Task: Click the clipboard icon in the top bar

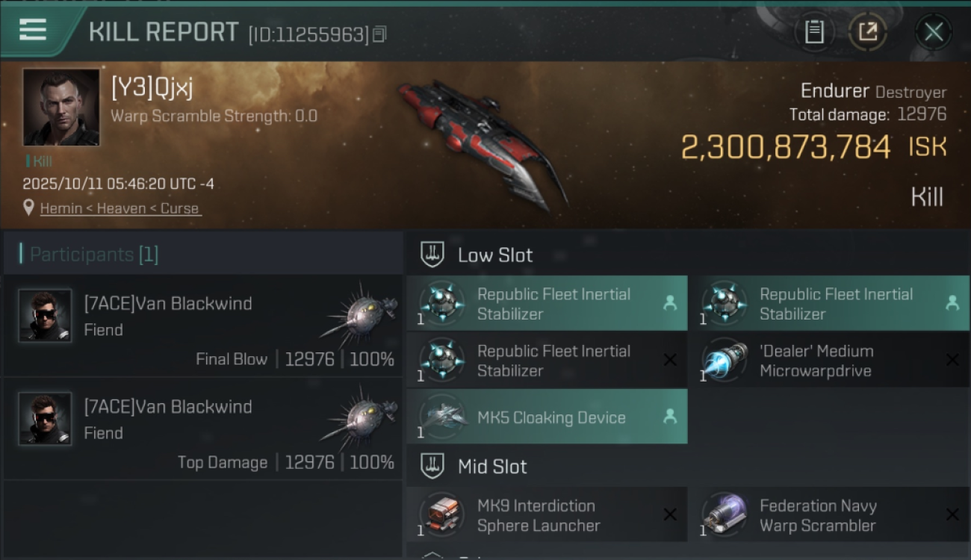Action: (814, 32)
